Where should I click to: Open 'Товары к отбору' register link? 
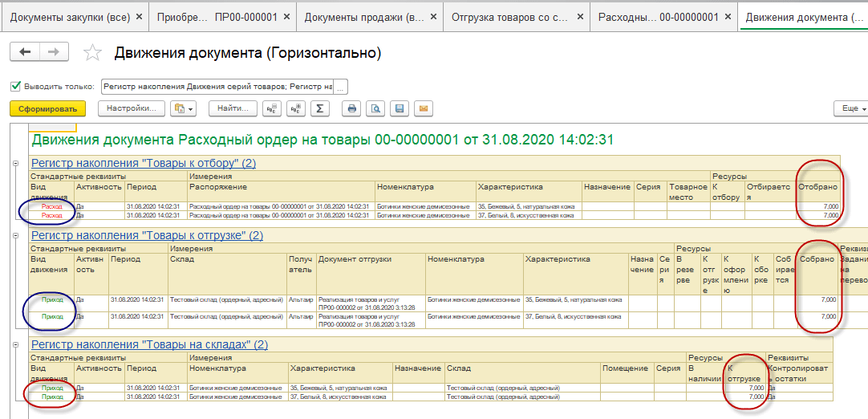[144, 163]
